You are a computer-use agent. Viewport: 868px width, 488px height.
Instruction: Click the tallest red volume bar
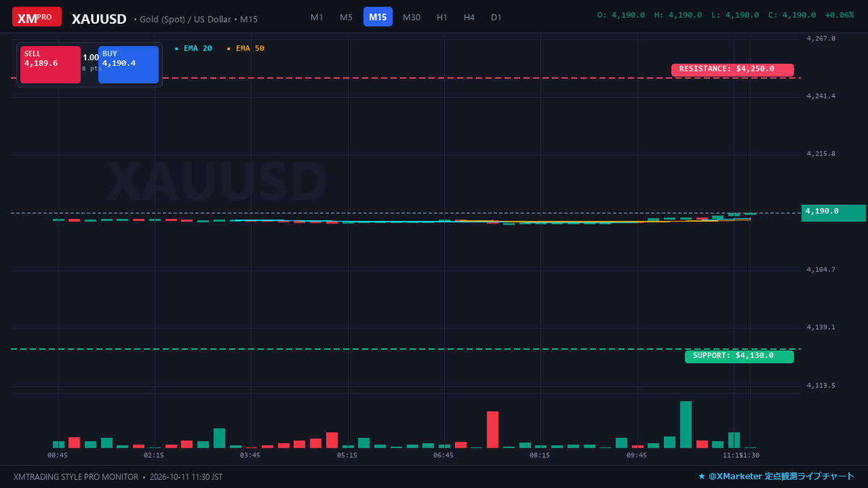pyautogui.click(x=493, y=430)
